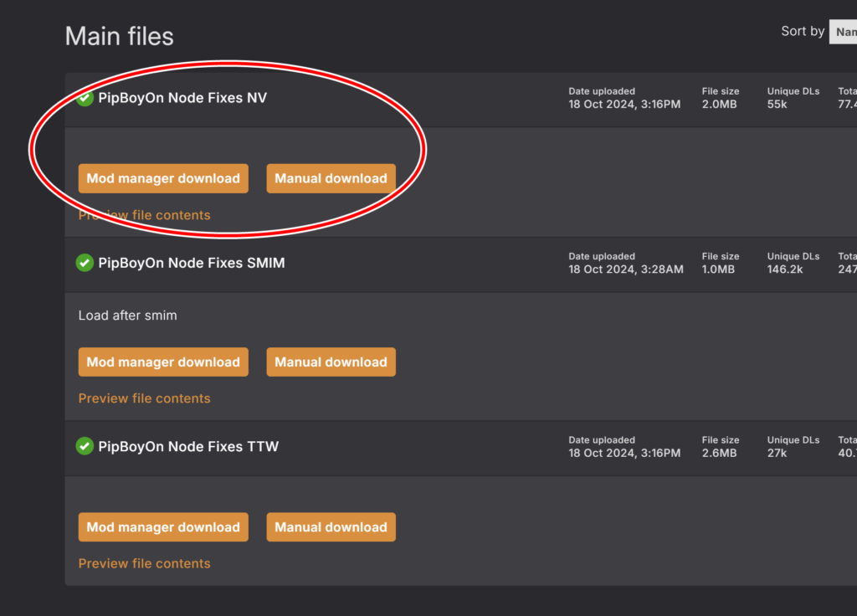Click Mod manager download for the TTW file
This screenshot has height=616, width=857.
pos(163,527)
